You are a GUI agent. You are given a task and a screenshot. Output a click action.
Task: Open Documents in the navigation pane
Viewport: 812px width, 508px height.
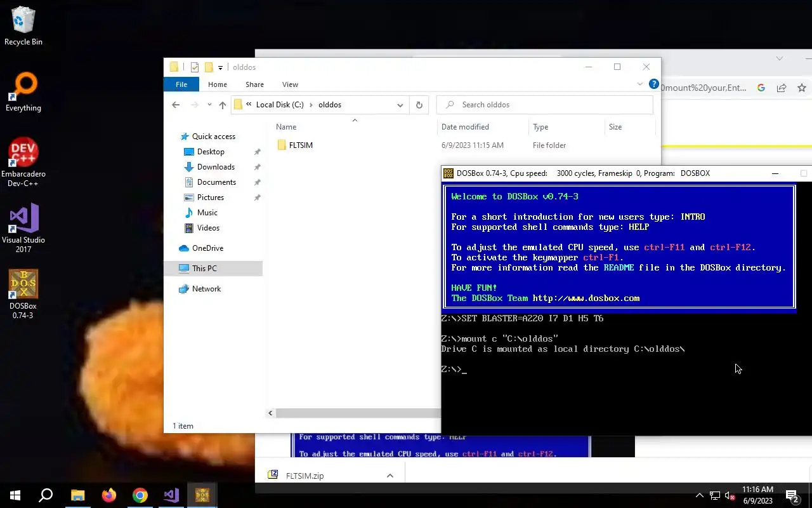coord(216,182)
